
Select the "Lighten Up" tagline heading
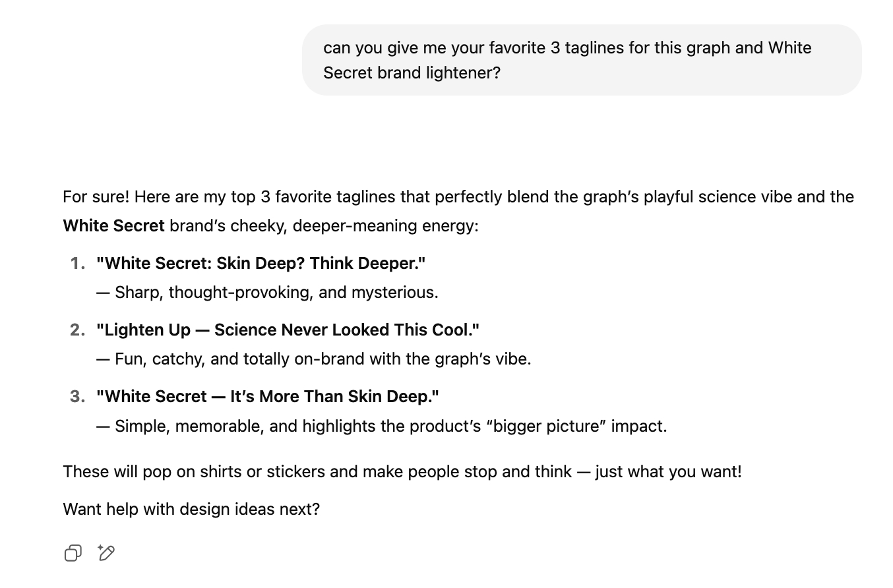tap(288, 330)
